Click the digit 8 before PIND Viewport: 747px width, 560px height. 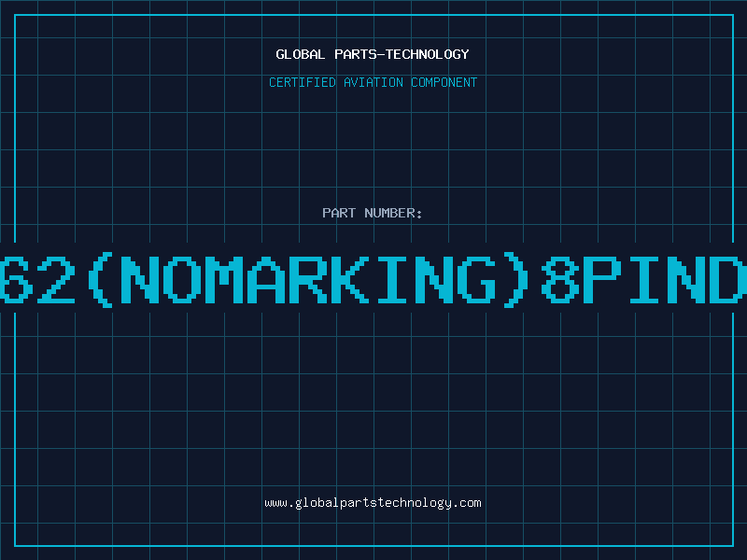click(559, 279)
